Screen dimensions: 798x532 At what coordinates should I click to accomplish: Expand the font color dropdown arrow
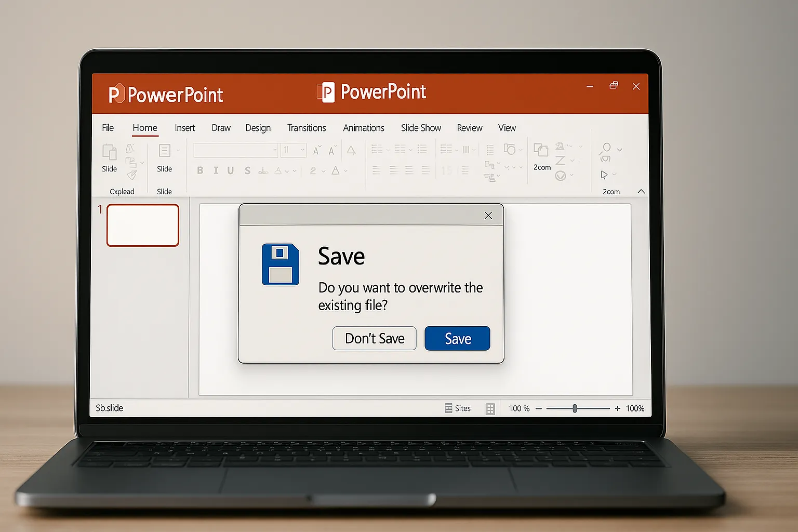click(x=346, y=170)
